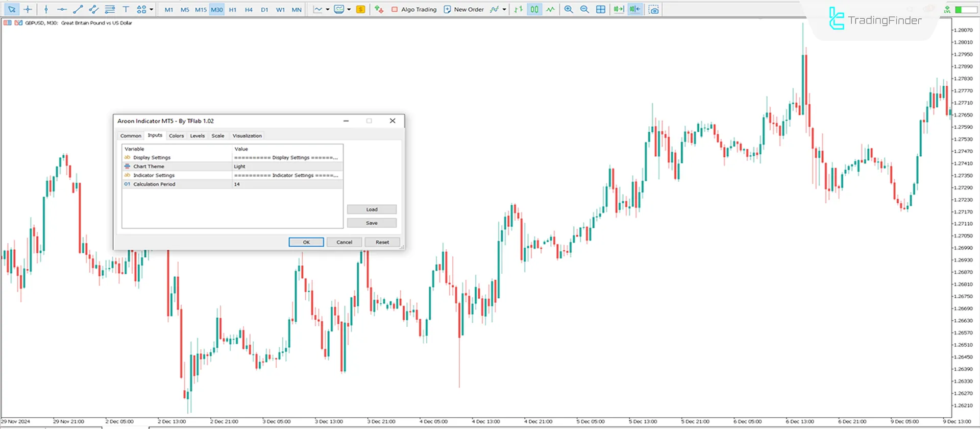Open the Visualization tab
Viewport: 980px width, 429px height.
point(247,136)
